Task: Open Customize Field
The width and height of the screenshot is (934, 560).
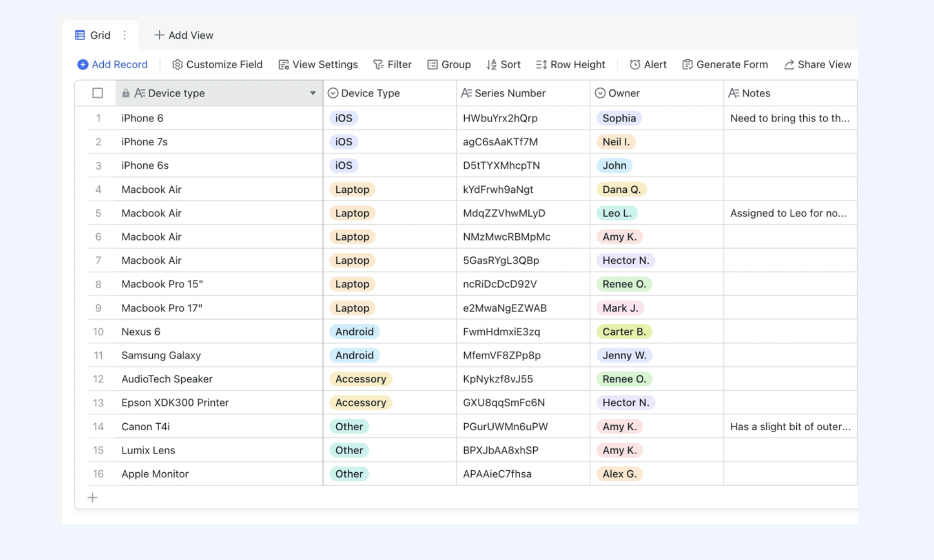Action: tap(217, 64)
